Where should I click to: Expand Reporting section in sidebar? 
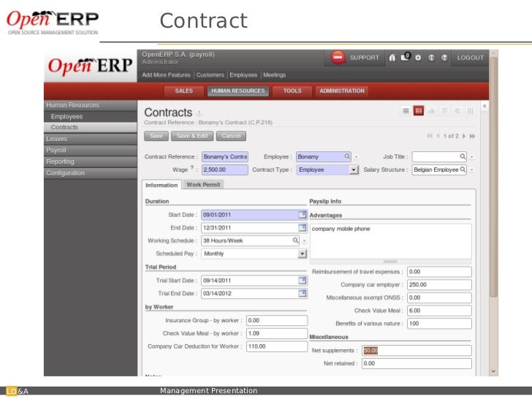coord(91,161)
